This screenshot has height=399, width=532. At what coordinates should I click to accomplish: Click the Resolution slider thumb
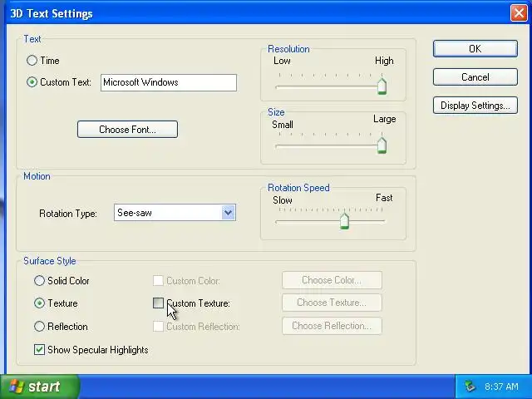382,86
